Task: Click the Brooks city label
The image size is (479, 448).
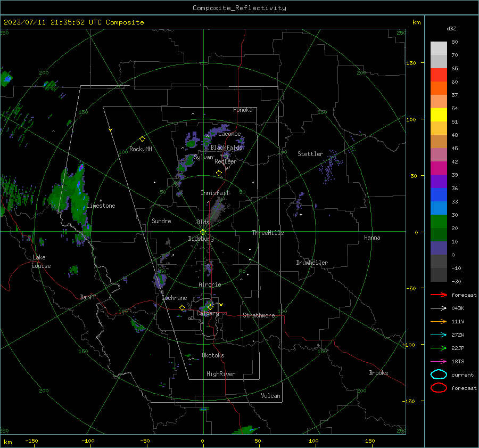Action: tap(378, 373)
